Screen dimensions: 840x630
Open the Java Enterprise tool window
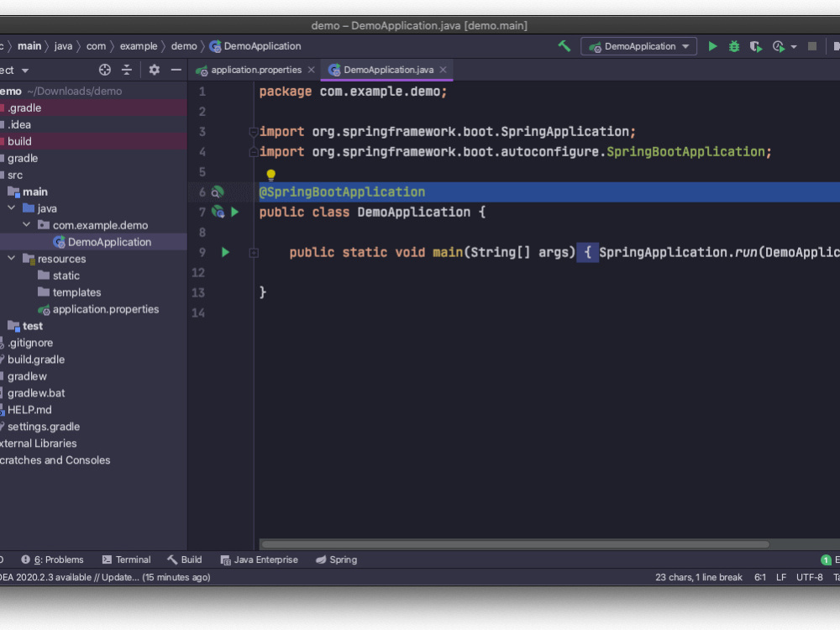pos(259,559)
